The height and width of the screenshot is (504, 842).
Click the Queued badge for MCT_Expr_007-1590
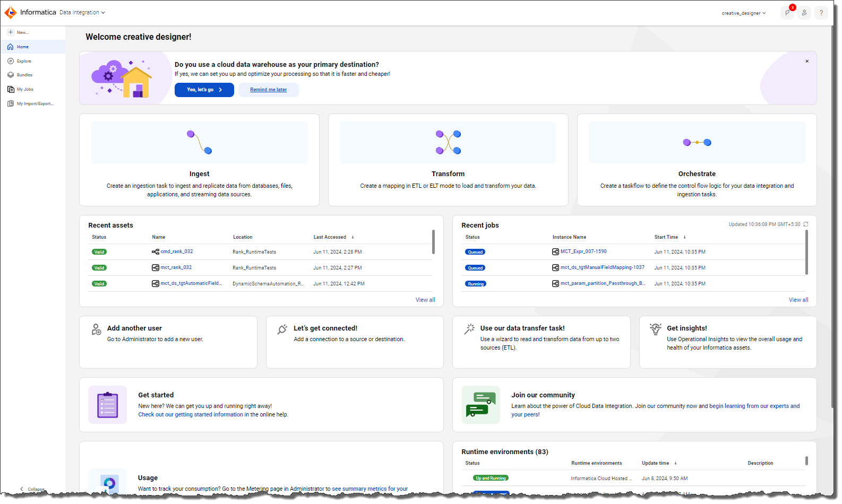point(475,252)
